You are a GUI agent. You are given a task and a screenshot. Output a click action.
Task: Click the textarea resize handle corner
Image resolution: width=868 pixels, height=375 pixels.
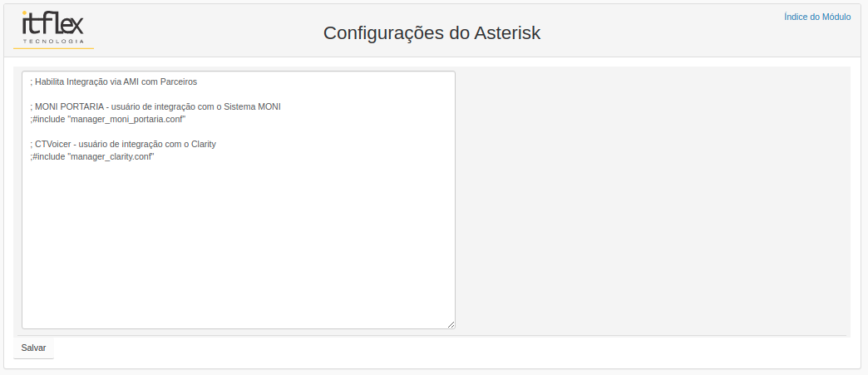pos(451,324)
